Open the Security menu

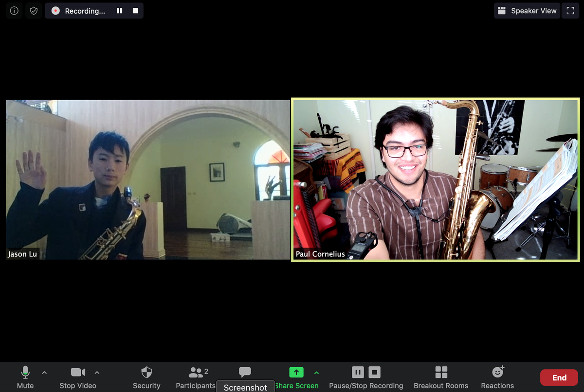pyautogui.click(x=146, y=378)
